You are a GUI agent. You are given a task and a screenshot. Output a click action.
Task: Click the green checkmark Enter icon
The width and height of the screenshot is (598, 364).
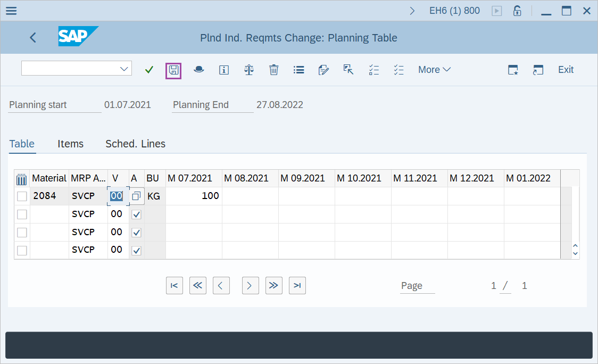149,70
